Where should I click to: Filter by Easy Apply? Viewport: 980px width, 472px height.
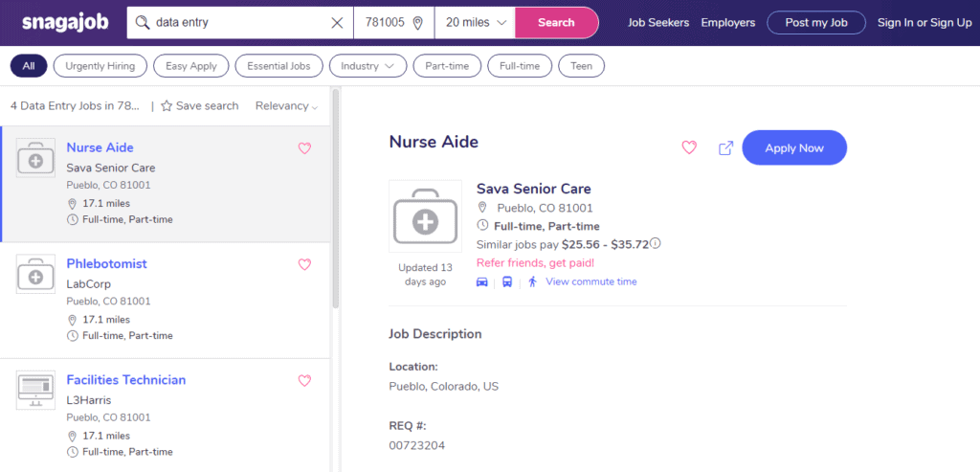click(x=191, y=66)
